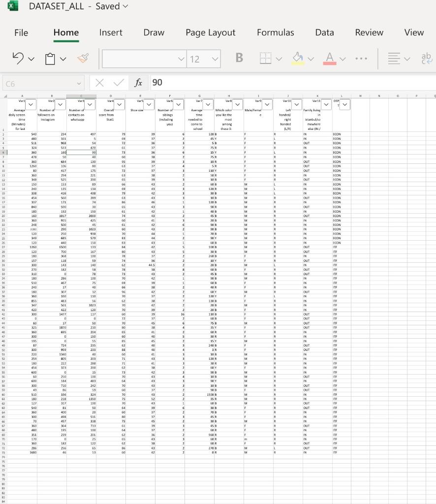
Task: Click the Font Color icon
Action: click(x=329, y=58)
